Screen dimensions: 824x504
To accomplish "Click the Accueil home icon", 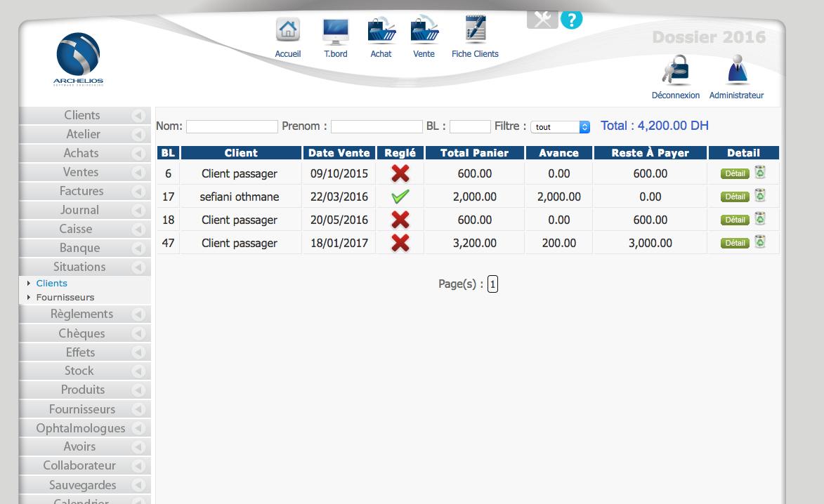I will (x=287, y=32).
